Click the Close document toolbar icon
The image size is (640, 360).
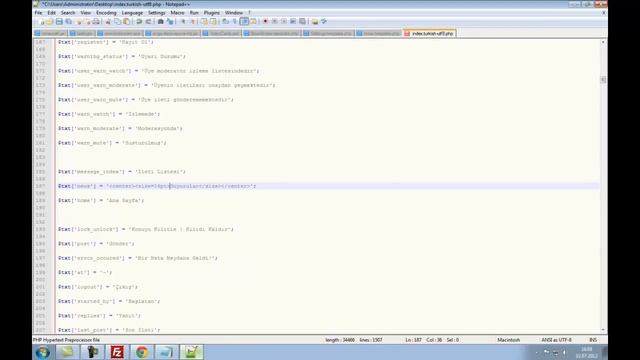tap(79, 21)
